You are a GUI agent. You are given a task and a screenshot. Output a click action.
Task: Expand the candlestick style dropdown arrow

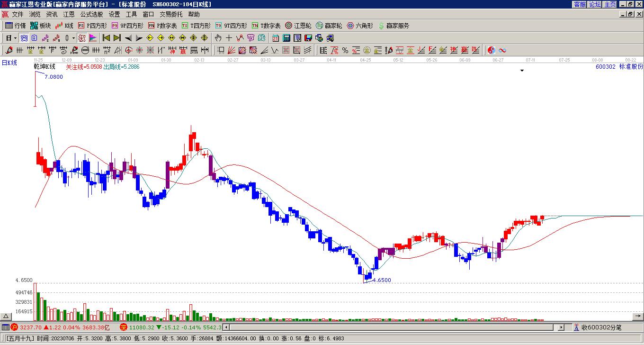click(x=73, y=38)
